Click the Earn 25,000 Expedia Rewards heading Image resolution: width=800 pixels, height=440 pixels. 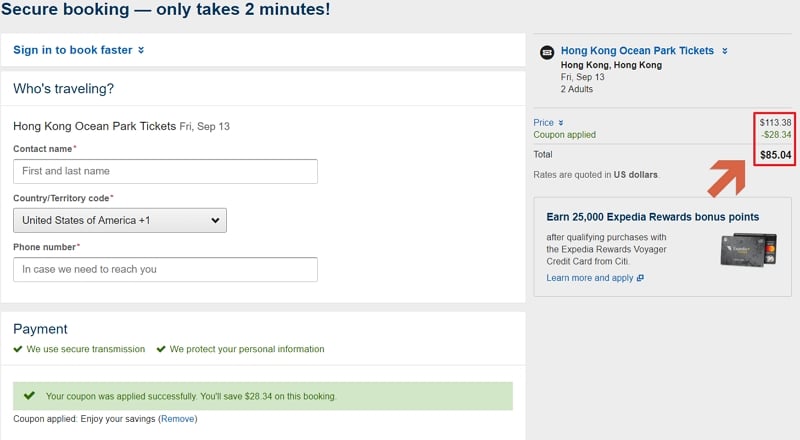pos(653,217)
